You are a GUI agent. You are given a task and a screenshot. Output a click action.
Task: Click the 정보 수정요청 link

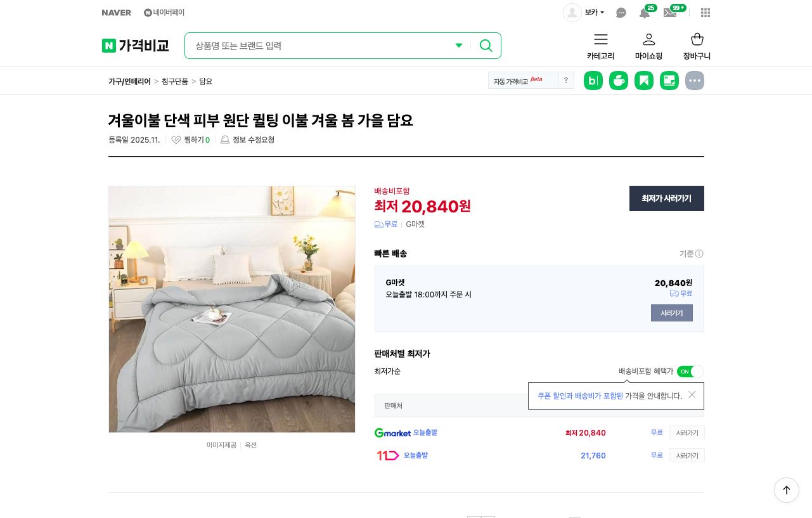click(x=253, y=140)
